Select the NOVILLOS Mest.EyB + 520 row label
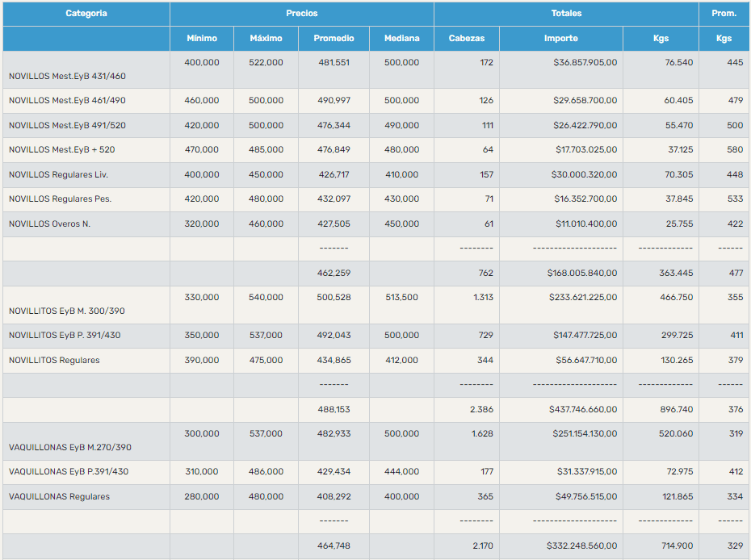This screenshot has height=560, width=751. (x=61, y=150)
